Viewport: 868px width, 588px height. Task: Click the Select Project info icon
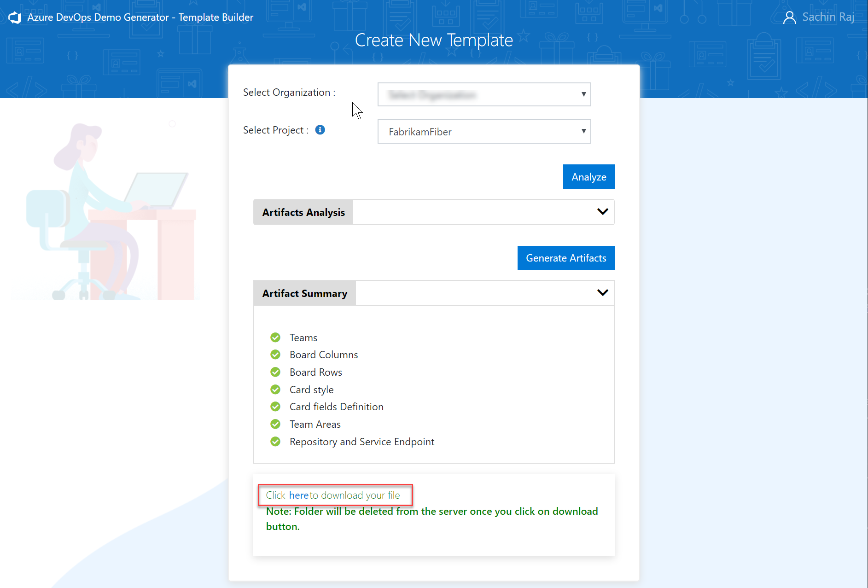(320, 130)
